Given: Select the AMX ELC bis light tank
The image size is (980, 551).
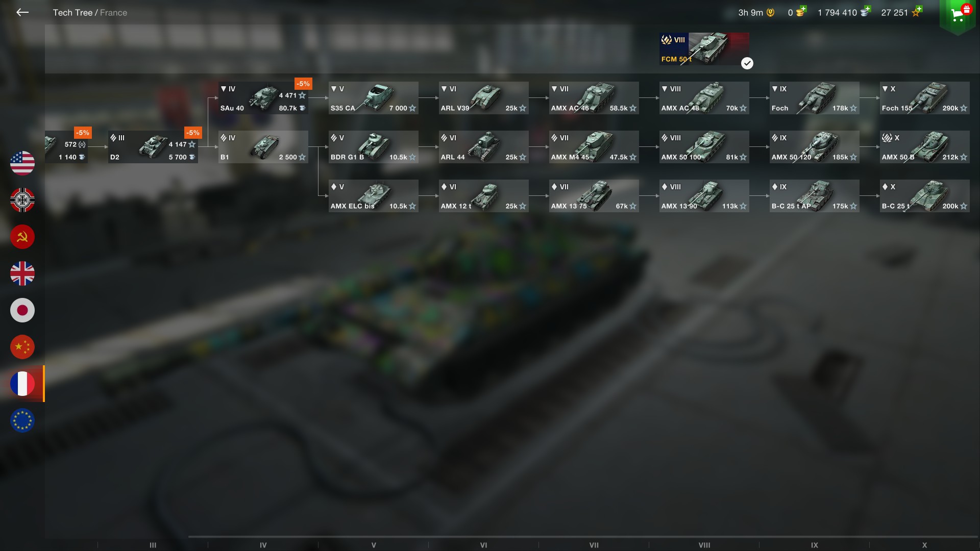Looking at the screenshot, I should coord(374,196).
